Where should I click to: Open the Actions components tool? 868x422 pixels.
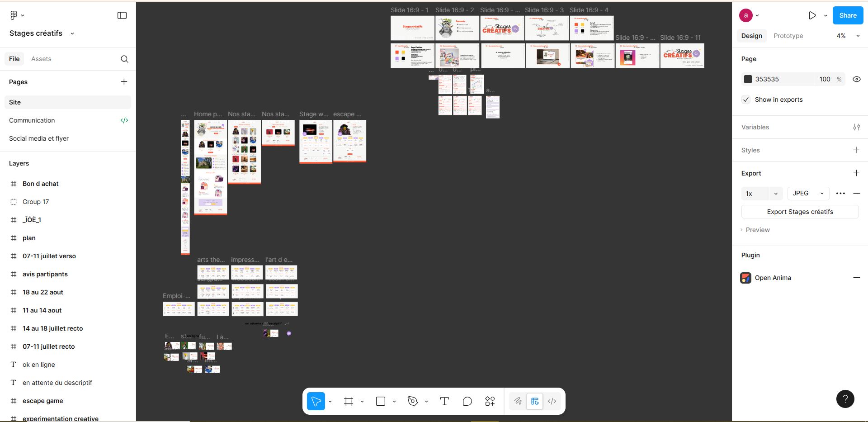tap(490, 401)
